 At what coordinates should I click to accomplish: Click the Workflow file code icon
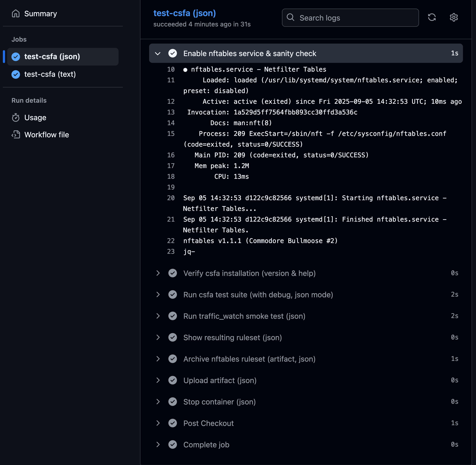[x=16, y=135]
